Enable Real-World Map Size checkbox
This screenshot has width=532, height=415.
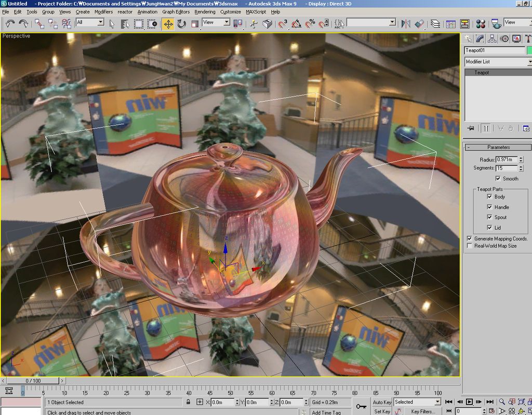(x=470, y=246)
